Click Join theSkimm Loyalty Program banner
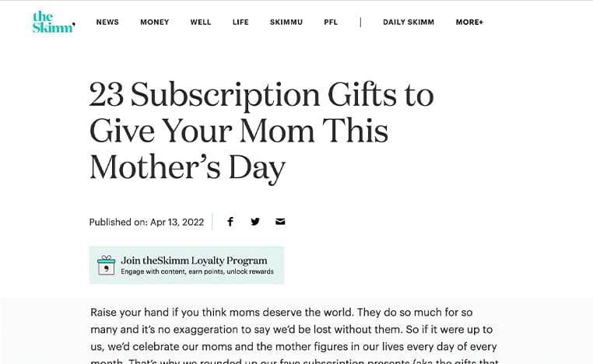 [x=187, y=265]
